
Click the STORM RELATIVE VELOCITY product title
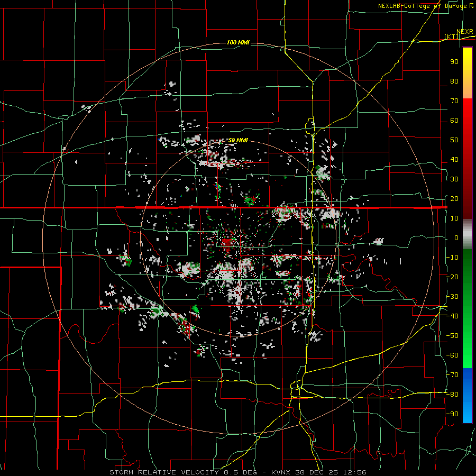click(164, 472)
